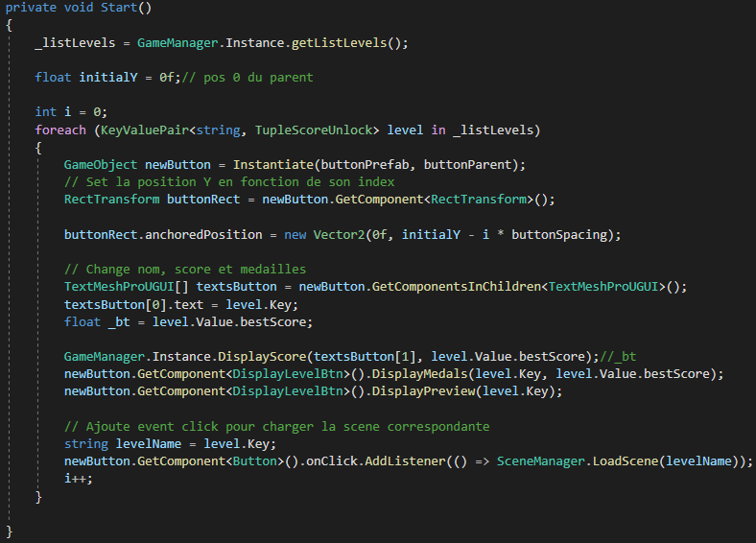Image resolution: width=756 pixels, height=543 pixels.
Task: Click LoadScene method call
Action: (x=626, y=461)
